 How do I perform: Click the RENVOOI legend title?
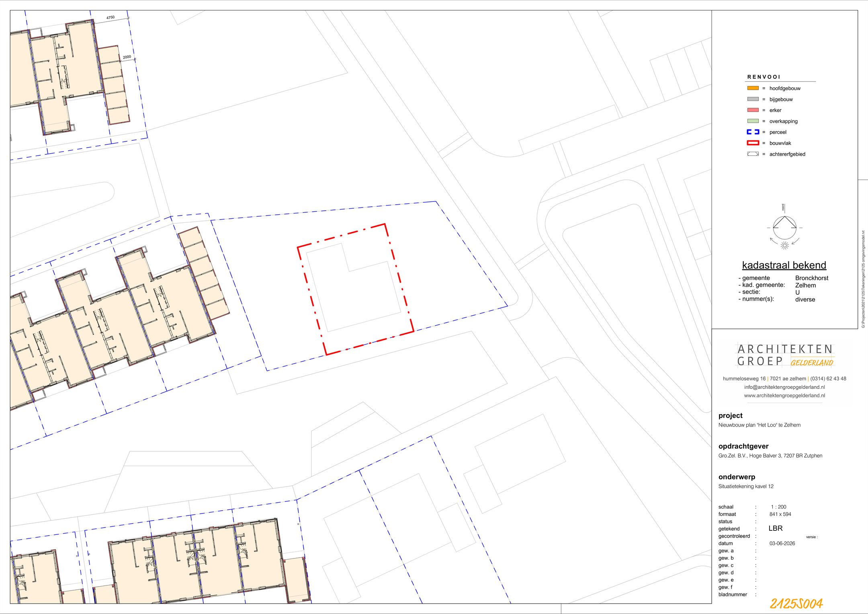[764, 76]
